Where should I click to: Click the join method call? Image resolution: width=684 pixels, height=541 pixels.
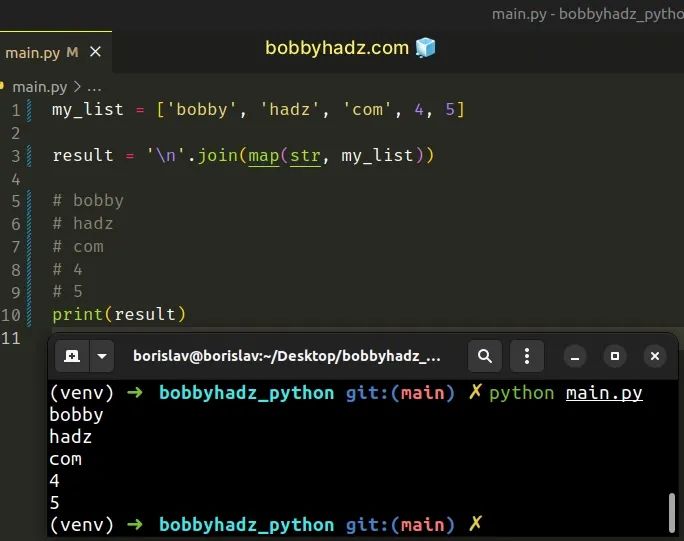tap(218, 156)
